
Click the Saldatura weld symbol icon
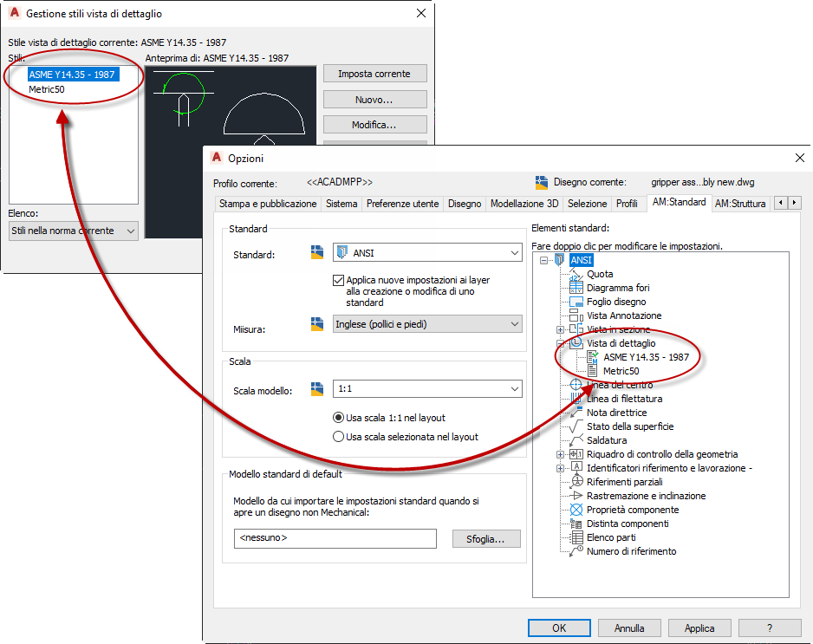pos(576,440)
